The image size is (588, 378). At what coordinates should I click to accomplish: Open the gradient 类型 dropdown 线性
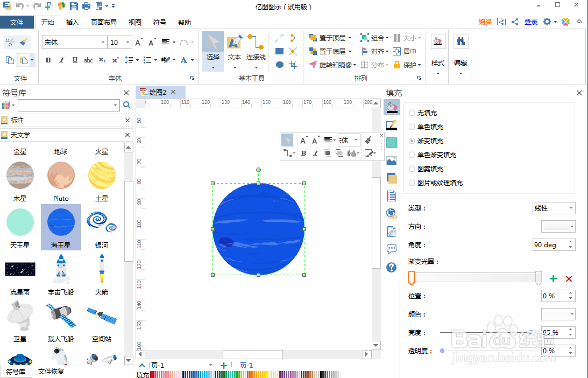pos(554,208)
